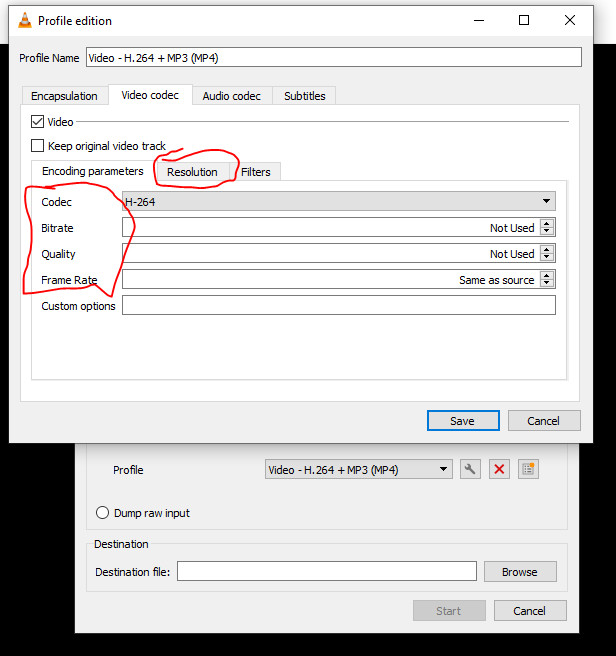
Task: Switch to the Encapsulation tab
Action: [x=64, y=96]
